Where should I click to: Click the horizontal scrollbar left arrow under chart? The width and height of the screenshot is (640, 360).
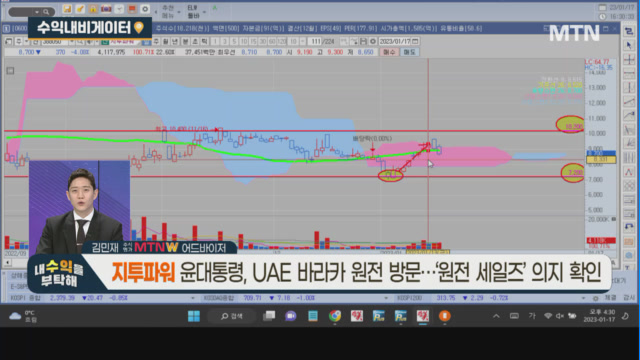pyautogui.click(x=7, y=262)
